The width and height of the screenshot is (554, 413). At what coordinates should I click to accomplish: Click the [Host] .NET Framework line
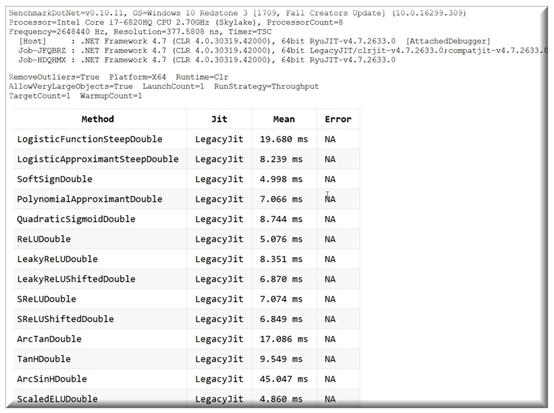tap(254, 41)
